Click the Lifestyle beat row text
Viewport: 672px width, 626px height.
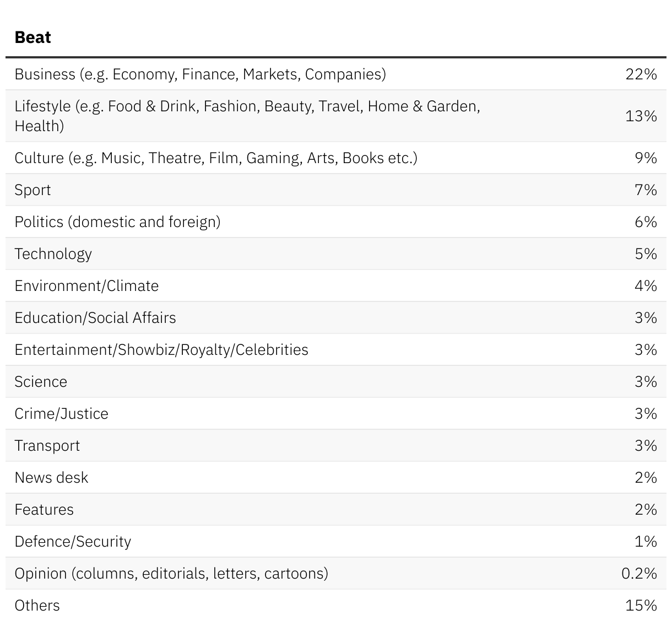(x=247, y=116)
